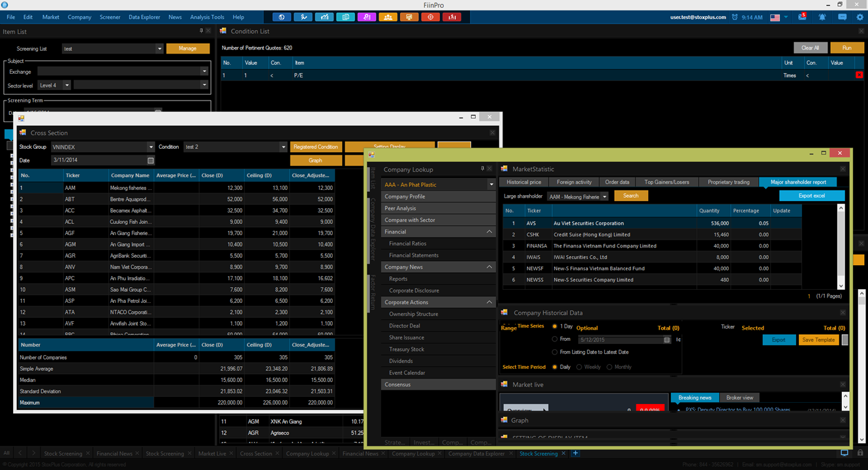
Task: Open the Financial Ratios item
Action: pos(439,243)
